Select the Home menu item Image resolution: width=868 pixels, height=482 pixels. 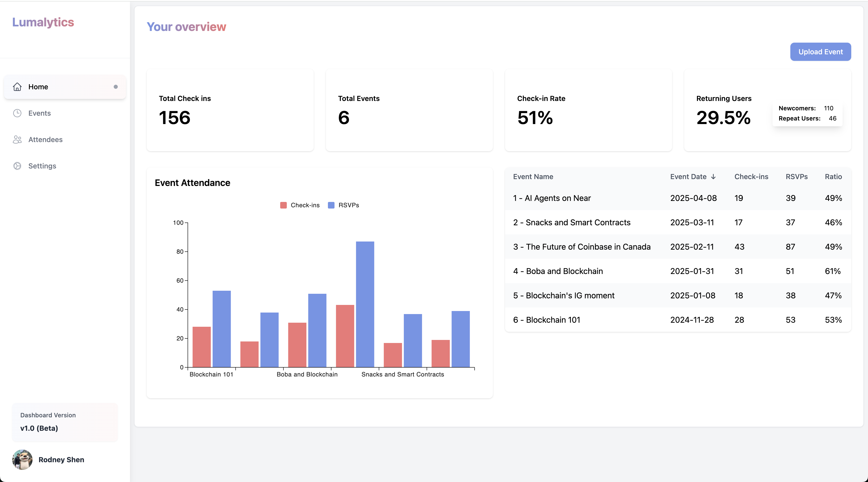pyautogui.click(x=65, y=87)
